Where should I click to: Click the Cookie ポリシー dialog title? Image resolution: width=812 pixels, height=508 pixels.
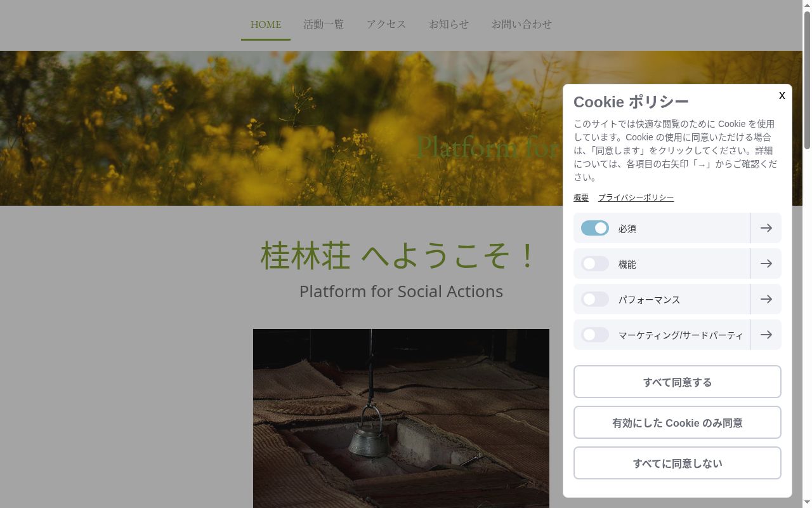pos(631,102)
